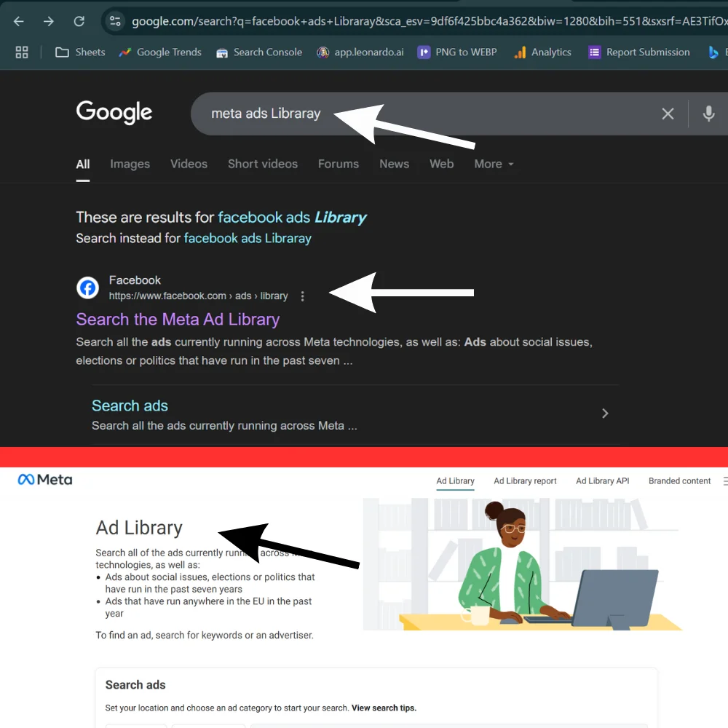Search instead for facebook ads Libraray
This screenshot has height=728, width=728.
[x=248, y=238]
